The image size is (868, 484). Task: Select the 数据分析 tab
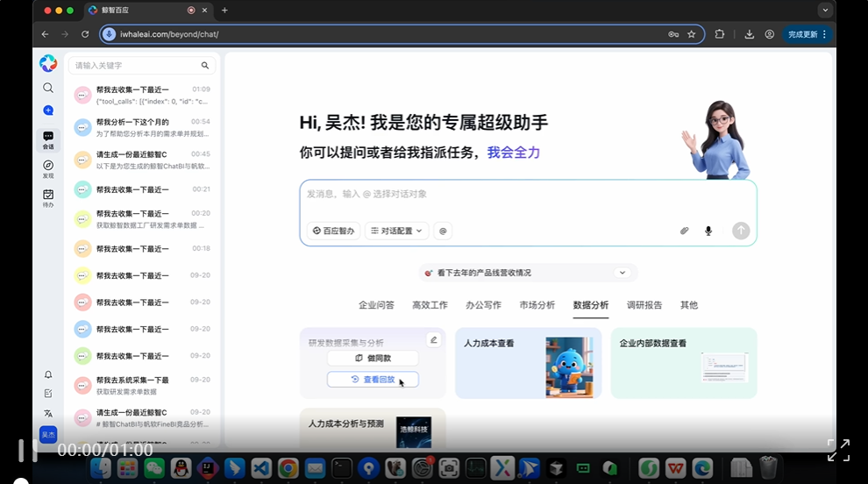click(x=591, y=305)
